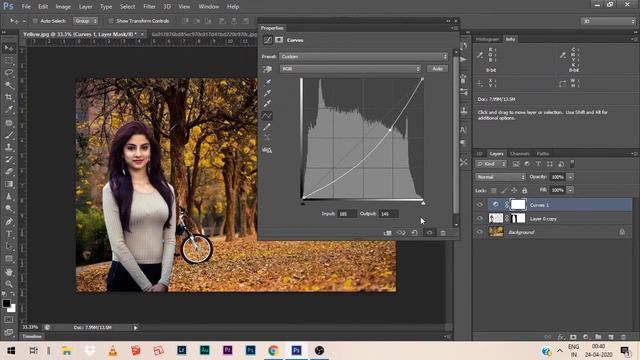Open the 3D workspace dropdown

click(608, 21)
